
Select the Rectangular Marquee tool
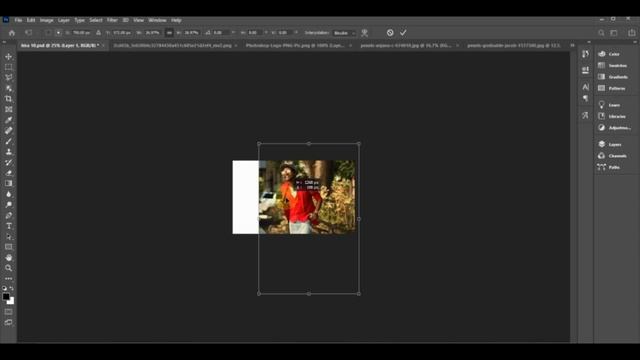click(9, 67)
